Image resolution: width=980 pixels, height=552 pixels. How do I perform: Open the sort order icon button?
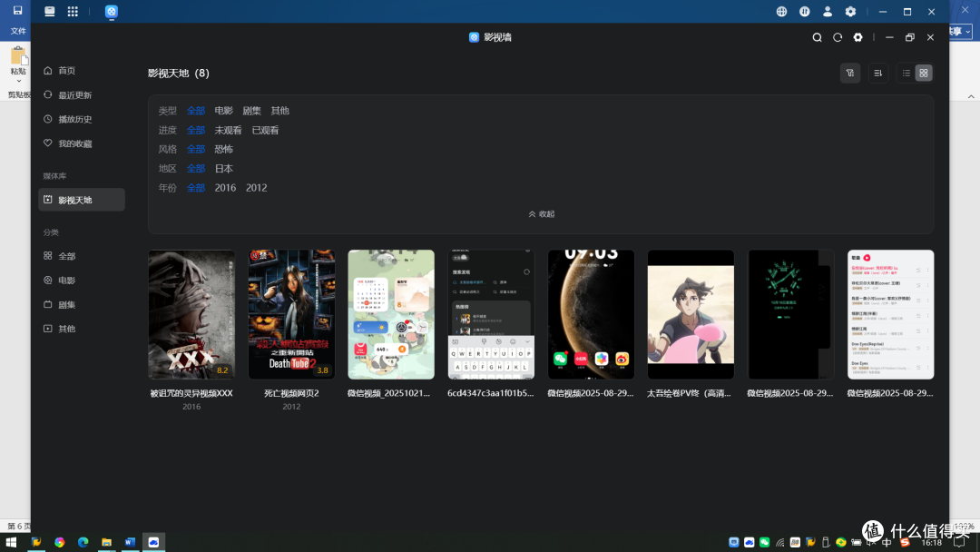(878, 74)
